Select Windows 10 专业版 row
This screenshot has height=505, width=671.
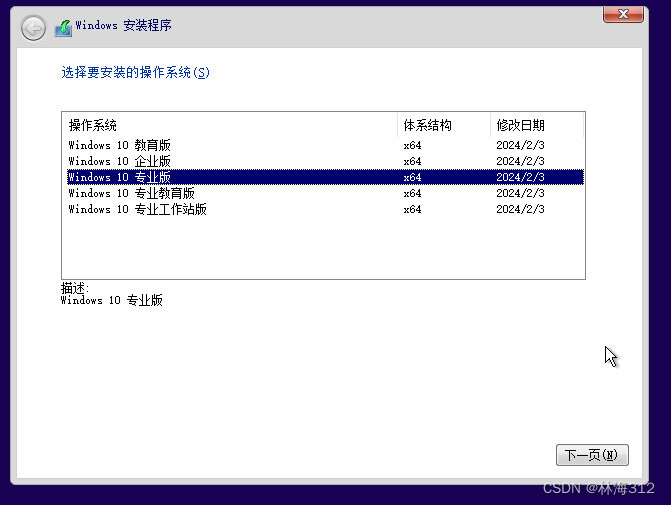pyautogui.click(x=325, y=177)
